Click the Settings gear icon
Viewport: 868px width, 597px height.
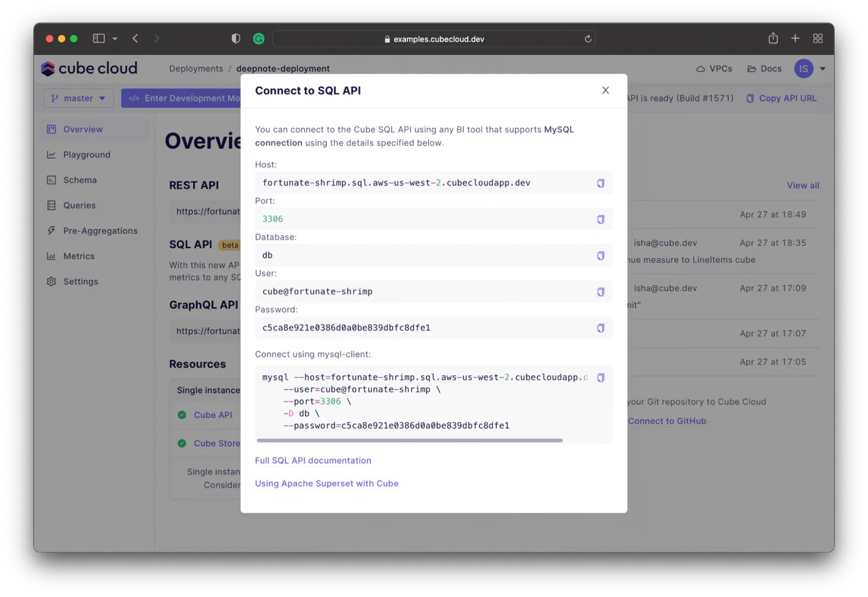(52, 281)
